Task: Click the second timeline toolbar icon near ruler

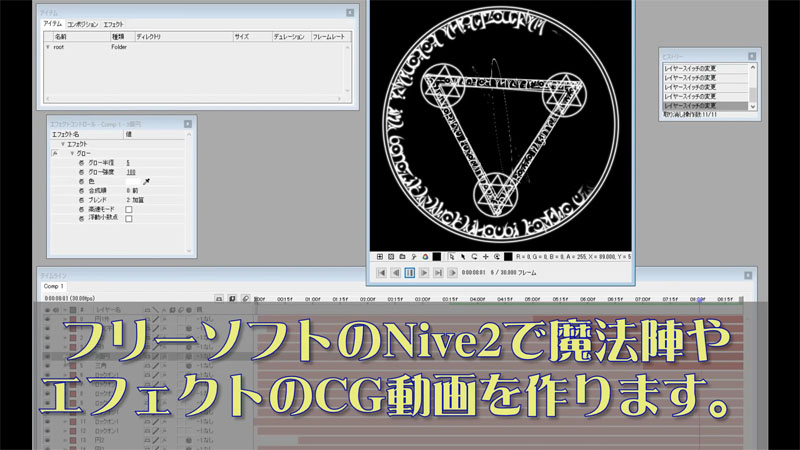Action: coord(232,298)
